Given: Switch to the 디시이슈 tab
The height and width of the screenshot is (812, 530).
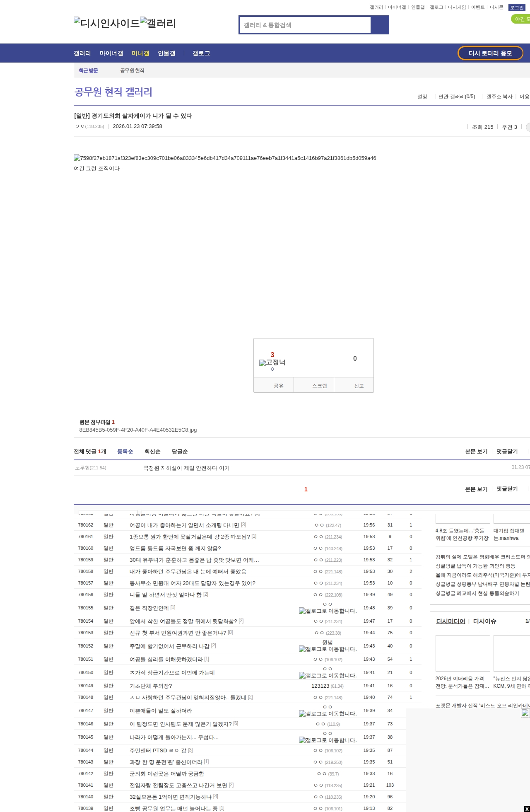Looking at the screenshot, I should coord(484,621).
